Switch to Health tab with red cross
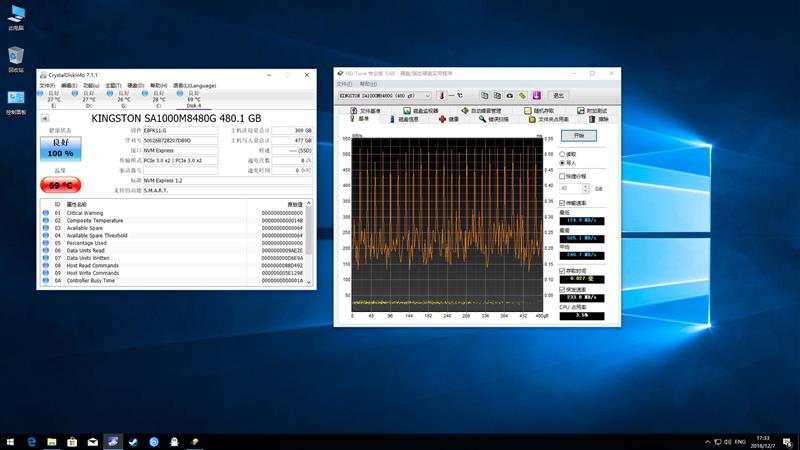Image resolution: width=800 pixels, height=450 pixels. click(x=448, y=119)
